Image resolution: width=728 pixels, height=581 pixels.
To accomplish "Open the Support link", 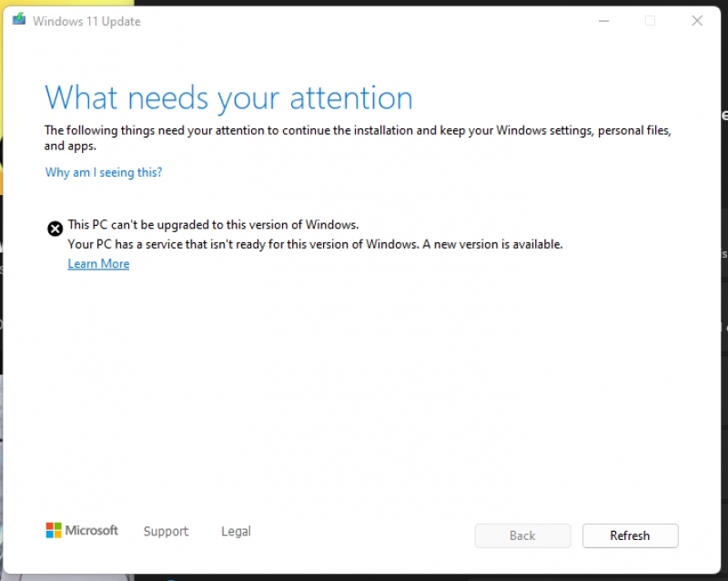I will [166, 531].
